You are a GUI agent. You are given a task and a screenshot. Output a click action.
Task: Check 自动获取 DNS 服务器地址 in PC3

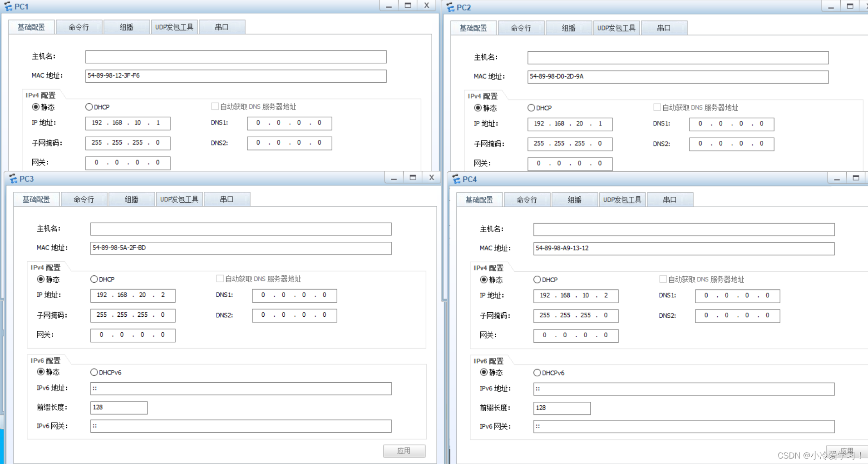point(220,279)
